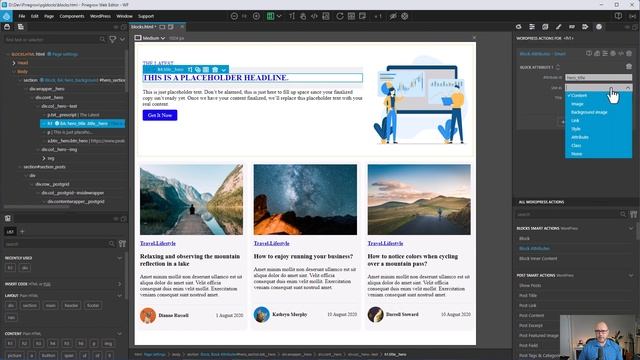Select the selected h1 hero title tree row
The height and width of the screenshot is (360, 640).
point(82,123)
